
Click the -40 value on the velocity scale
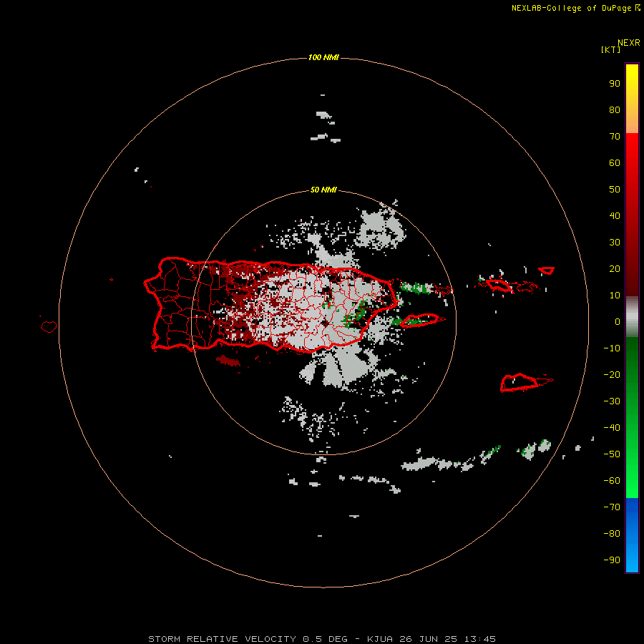click(x=612, y=428)
